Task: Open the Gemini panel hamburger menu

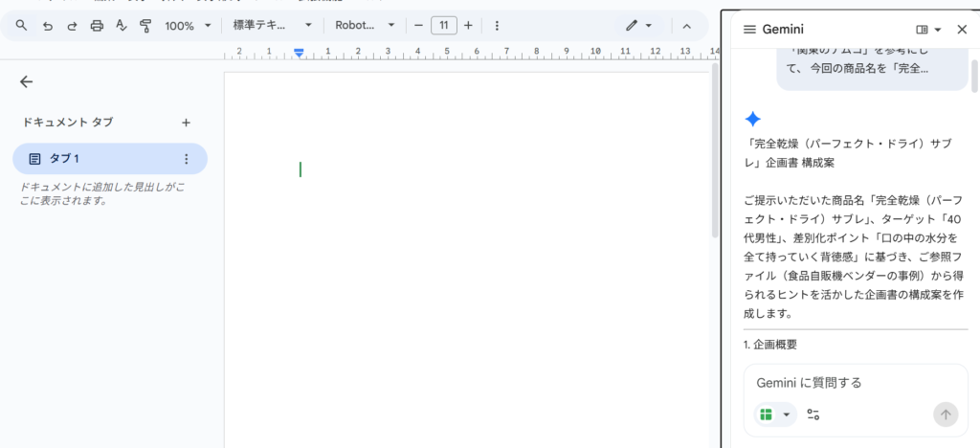Action: click(749, 30)
